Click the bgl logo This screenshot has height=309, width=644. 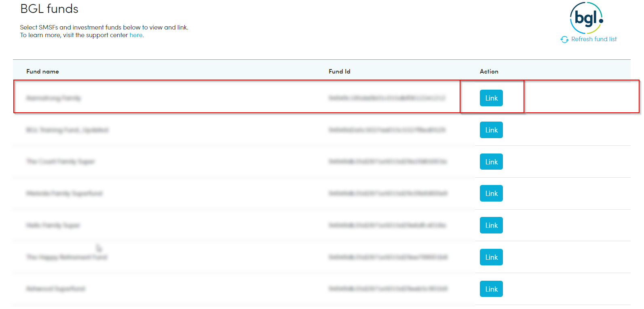click(587, 18)
